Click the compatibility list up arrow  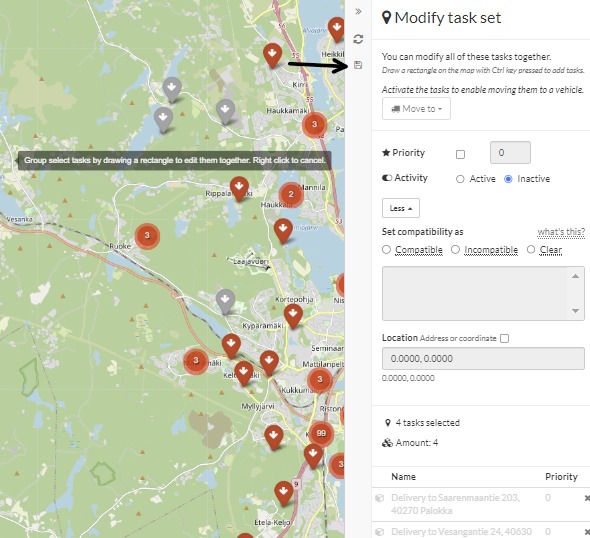[x=575, y=277]
